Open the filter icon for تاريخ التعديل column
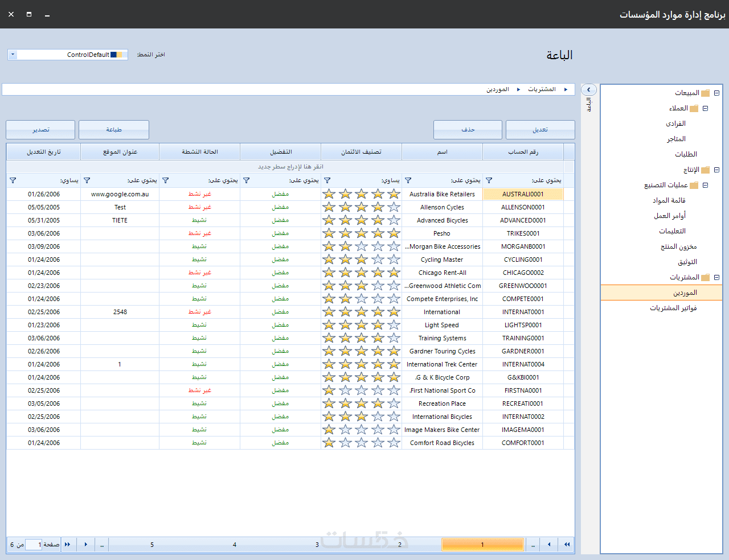The image size is (729, 560). [x=13, y=180]
